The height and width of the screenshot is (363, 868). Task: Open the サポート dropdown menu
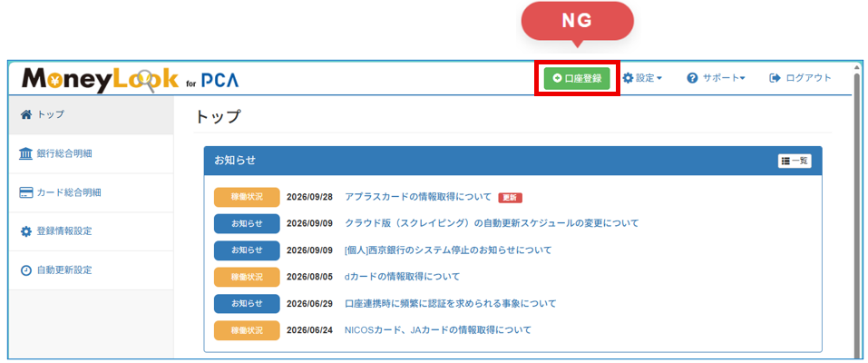(x=716, y=78)
